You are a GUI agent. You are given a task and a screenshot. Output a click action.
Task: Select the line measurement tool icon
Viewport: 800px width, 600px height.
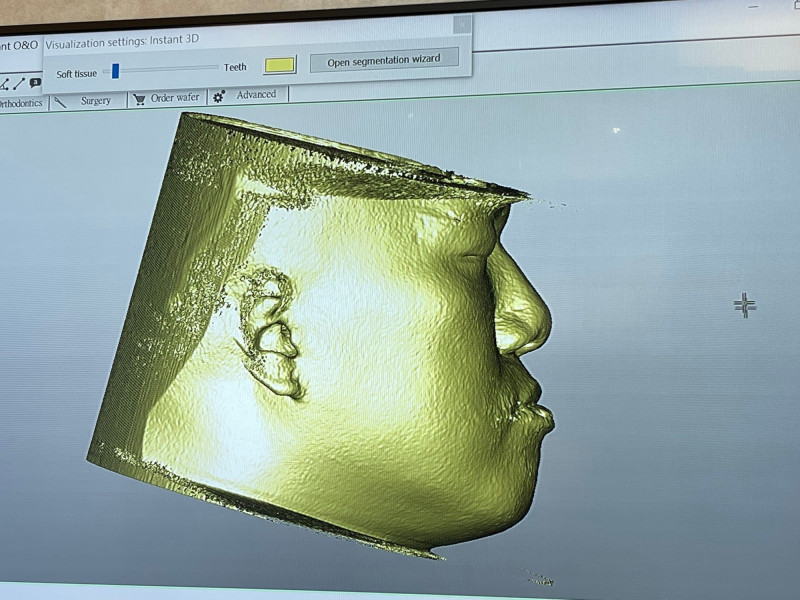point(20,83)
